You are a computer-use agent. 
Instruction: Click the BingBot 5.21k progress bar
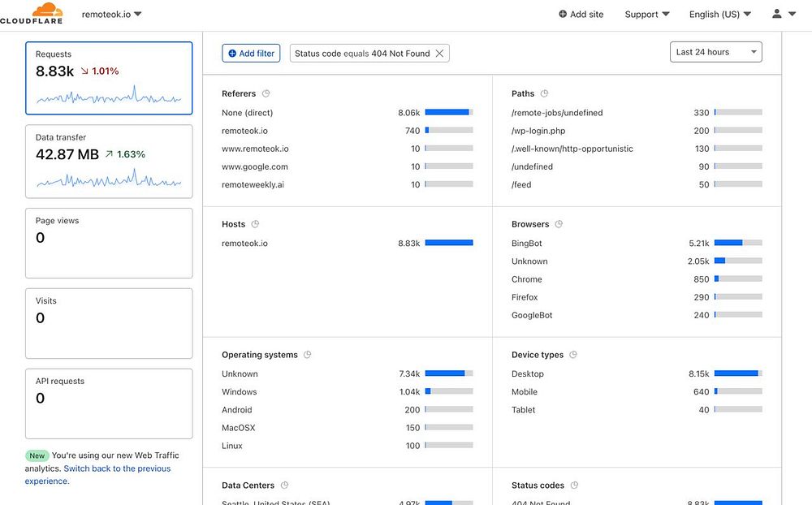coord(738,243)
